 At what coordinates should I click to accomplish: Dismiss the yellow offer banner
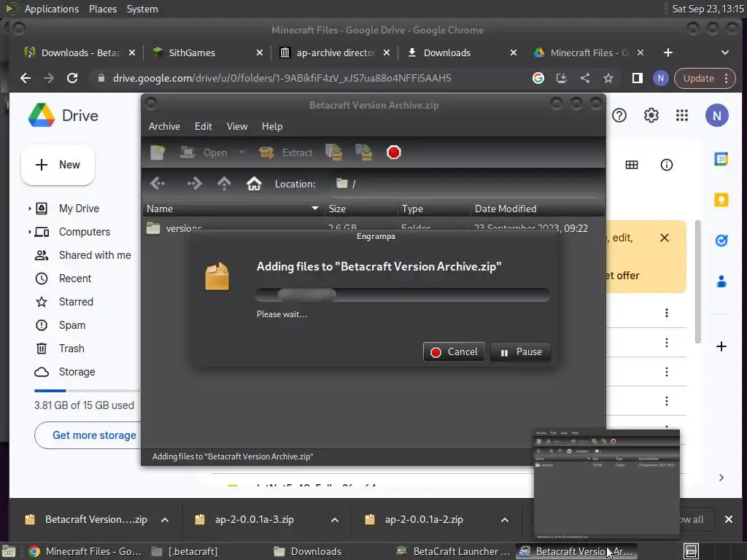click(664, 238)
